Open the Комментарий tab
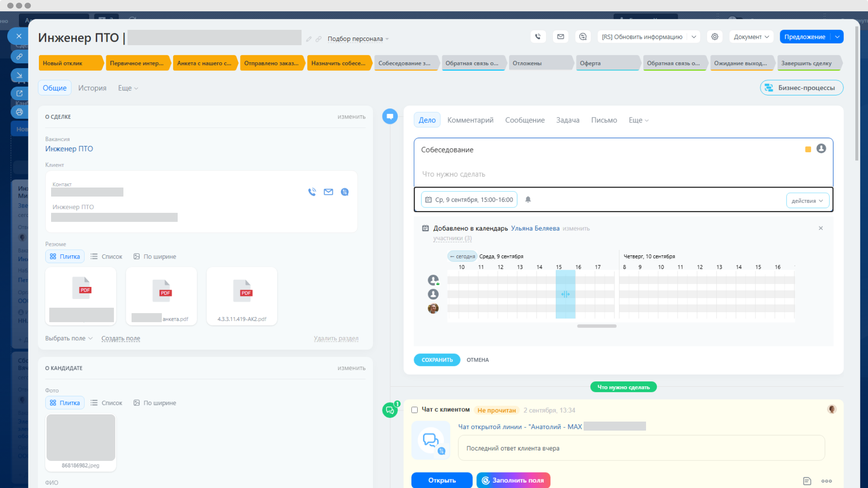This screenshot has width=868, height=488. [470, 120]
